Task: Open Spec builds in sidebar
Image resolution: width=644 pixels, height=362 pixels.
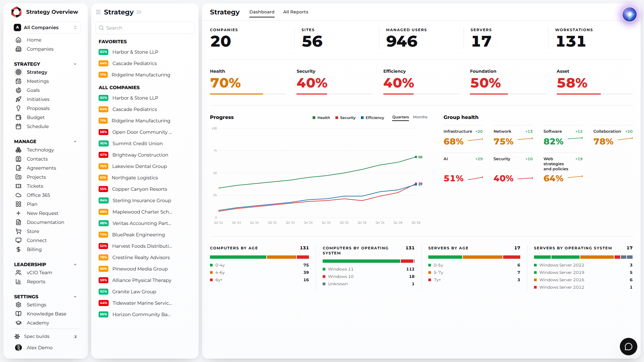Action: pos(46,337)
